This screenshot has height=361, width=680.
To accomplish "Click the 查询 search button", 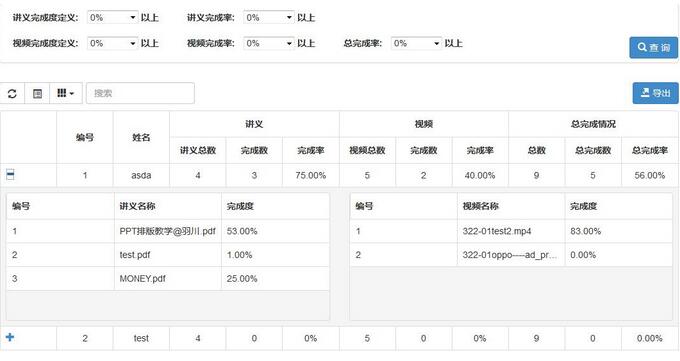I will (654, 48).
